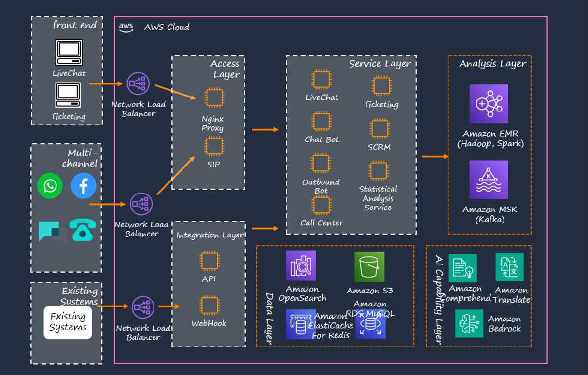Click the white Existing Systems box
This screenshot has height=375, width=588.
pos(68,322)
